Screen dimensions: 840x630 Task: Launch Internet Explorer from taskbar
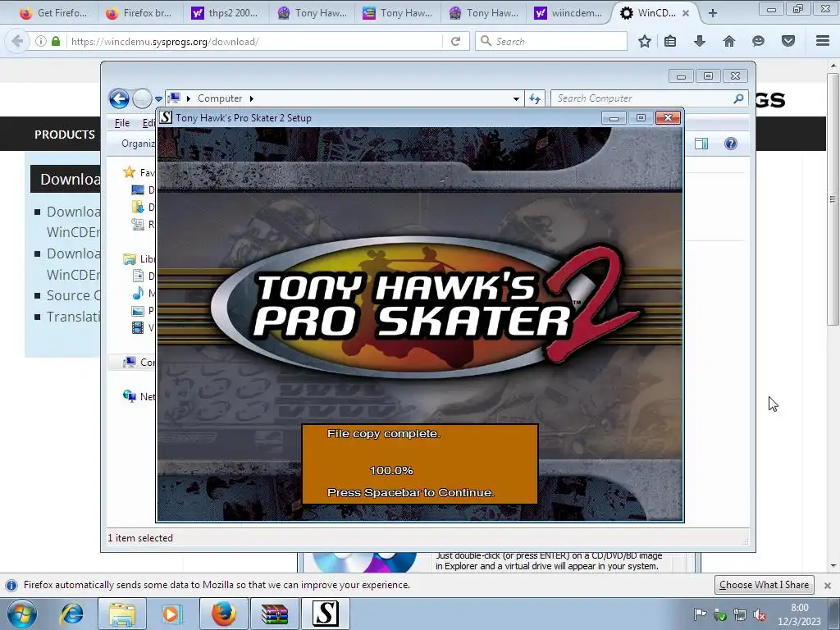click(x=72, y=614)
